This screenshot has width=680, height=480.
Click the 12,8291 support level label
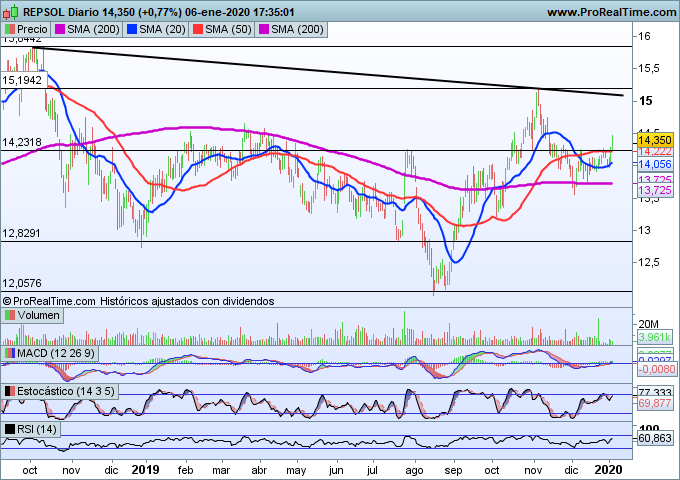coord(22,233)
